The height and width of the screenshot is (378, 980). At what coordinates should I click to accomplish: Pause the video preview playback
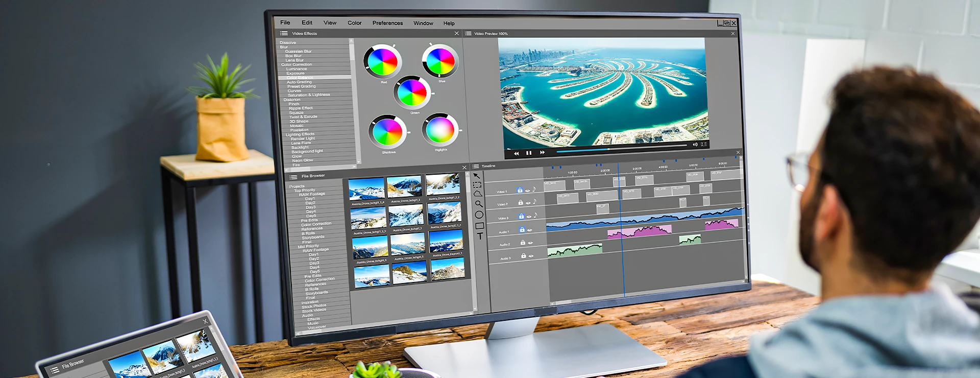click(x=529, y=153)
